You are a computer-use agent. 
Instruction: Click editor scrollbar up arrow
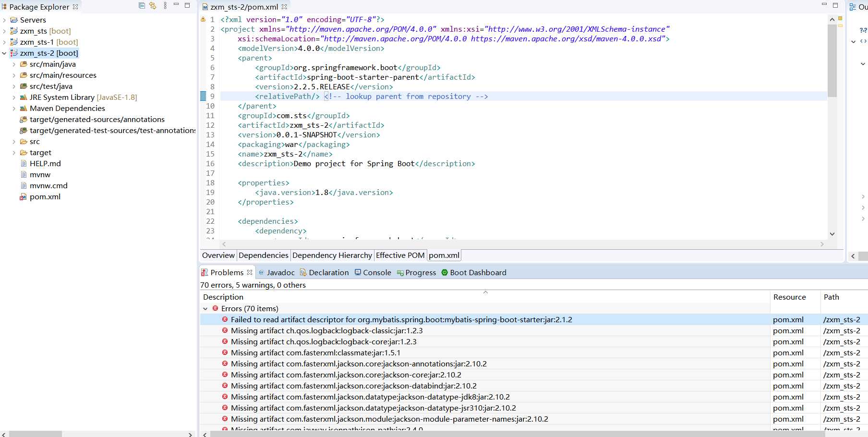coord(832,20)
